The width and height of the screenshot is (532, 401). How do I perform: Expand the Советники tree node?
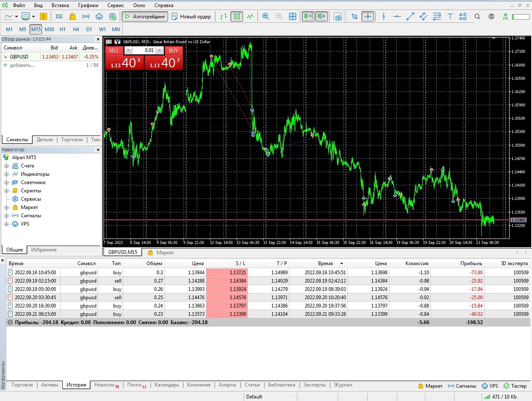(6, 182)
